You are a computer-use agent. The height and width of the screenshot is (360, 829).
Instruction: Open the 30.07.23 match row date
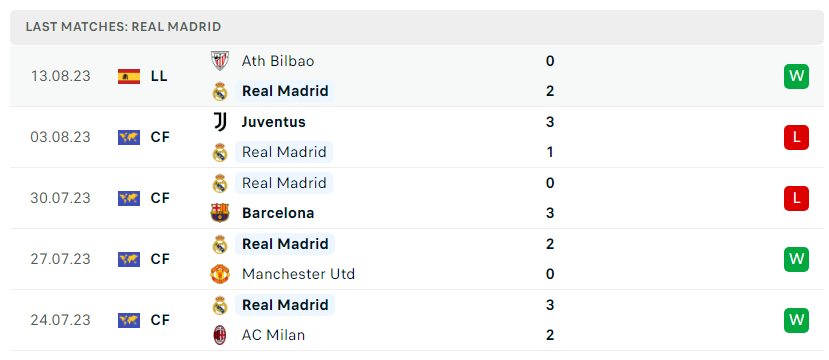point(60,198)
